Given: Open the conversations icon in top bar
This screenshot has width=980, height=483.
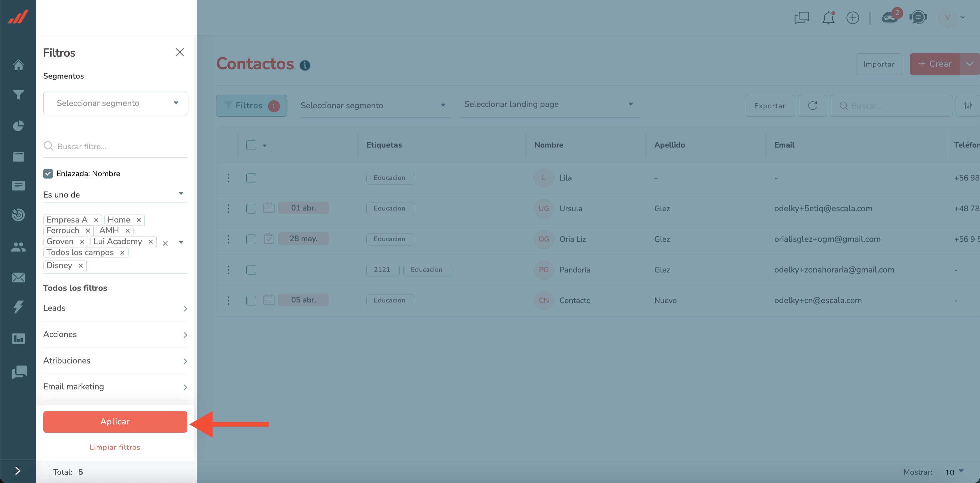Looking at the screenshot, I should click(801, 18).
